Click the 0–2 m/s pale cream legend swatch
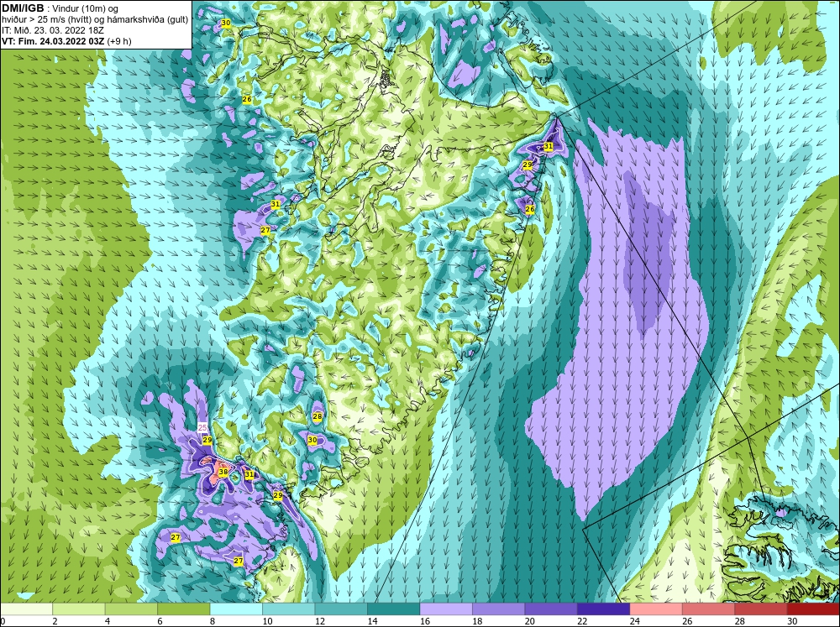840x627 pixels. (26, 609)
